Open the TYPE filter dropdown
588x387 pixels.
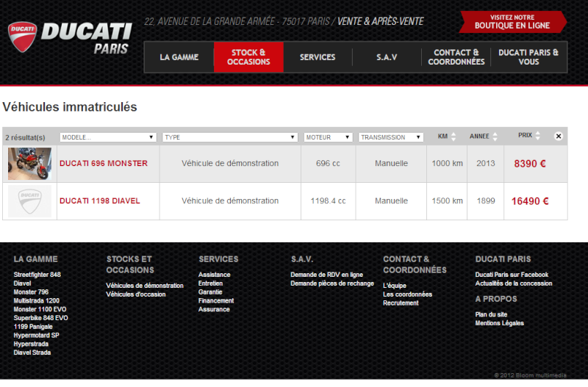230,137
